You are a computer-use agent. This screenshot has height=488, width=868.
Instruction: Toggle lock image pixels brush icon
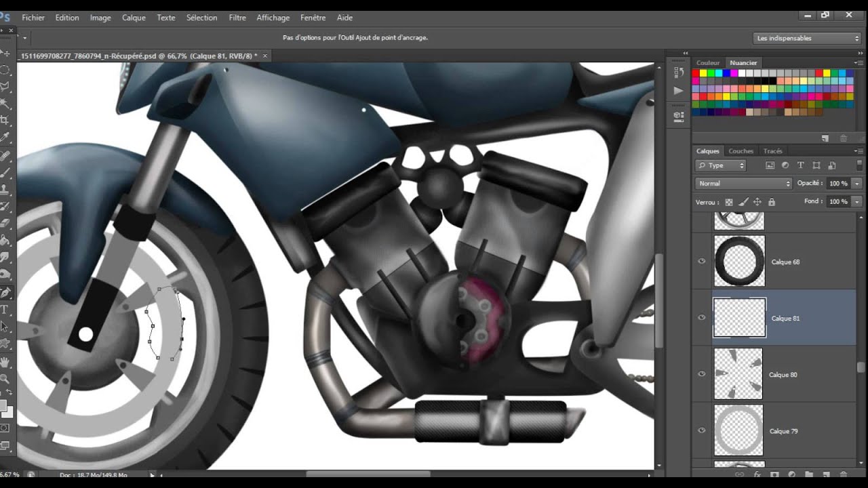tap(743, 202)
